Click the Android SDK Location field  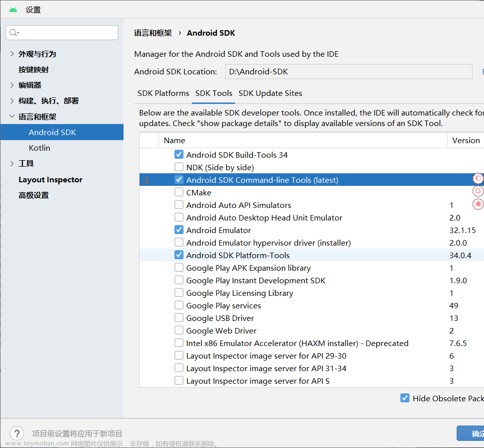tap(349, 72)
